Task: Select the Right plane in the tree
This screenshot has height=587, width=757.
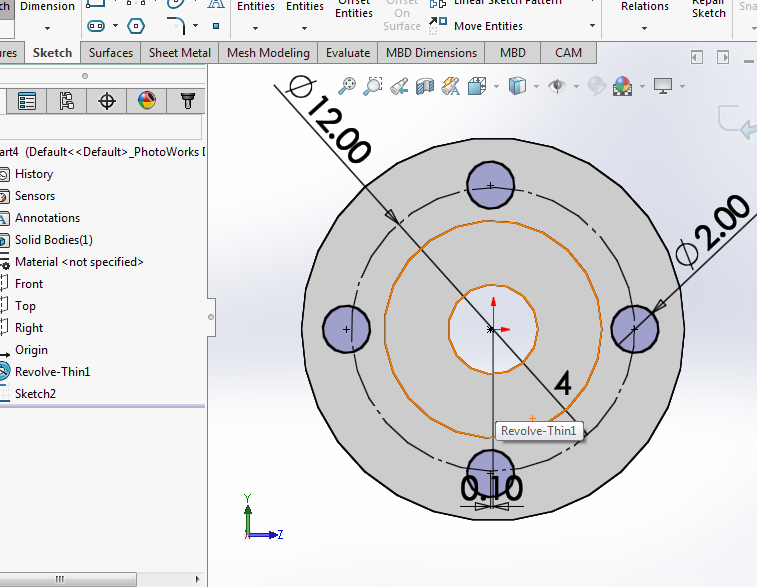Action: point(29,328)
